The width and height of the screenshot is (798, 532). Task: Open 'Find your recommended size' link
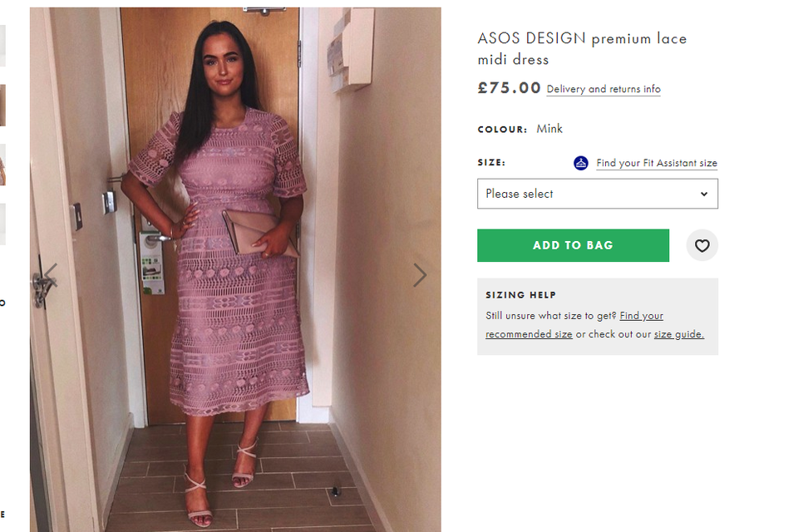(574, 325)
